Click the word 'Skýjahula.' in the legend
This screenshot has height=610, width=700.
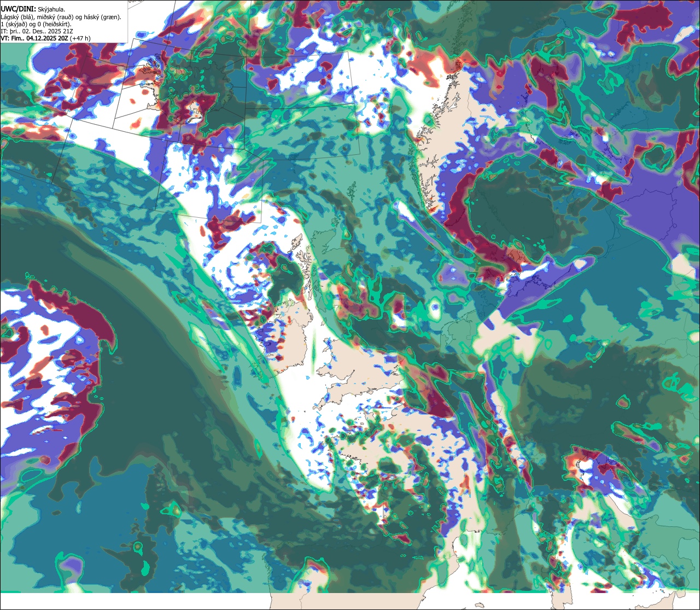[x=51, y=10]
